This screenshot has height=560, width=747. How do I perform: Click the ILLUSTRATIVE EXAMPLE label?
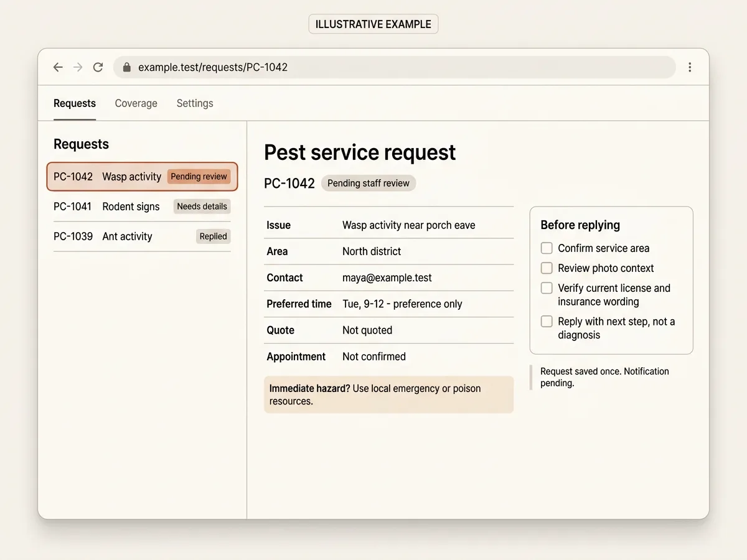coord(374,24)
